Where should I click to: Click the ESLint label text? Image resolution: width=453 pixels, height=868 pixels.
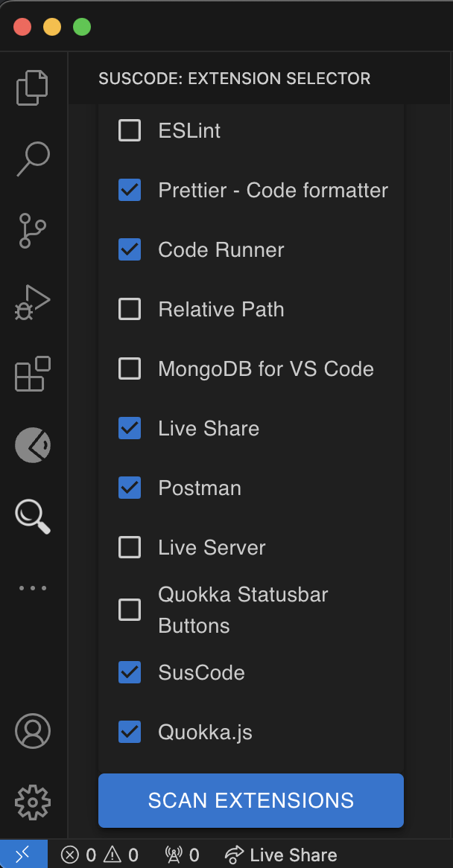pos(189,130)
